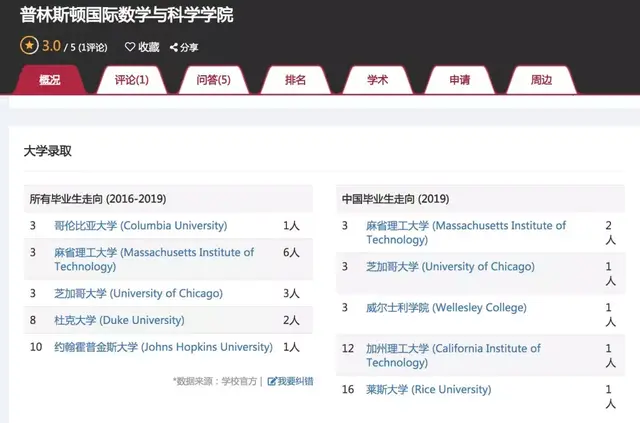Open the Duke University link
640x423 pixels.
pos(119,320)
